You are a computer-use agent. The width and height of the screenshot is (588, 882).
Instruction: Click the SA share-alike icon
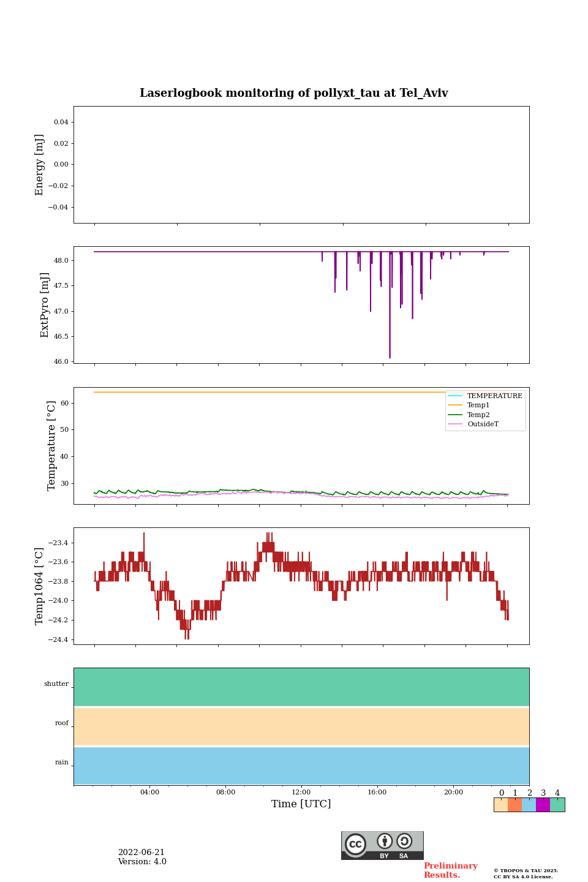(404, 841)
